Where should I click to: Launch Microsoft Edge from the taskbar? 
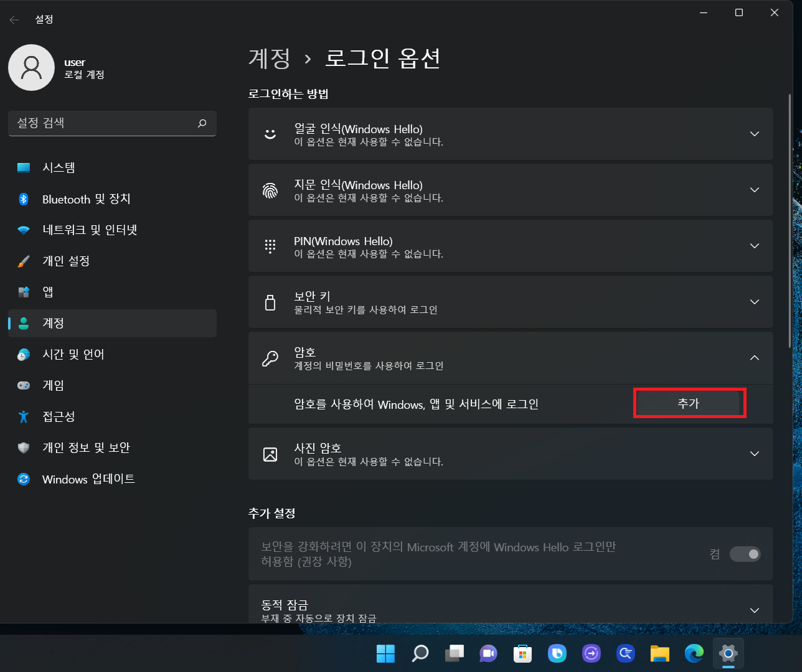694,653
